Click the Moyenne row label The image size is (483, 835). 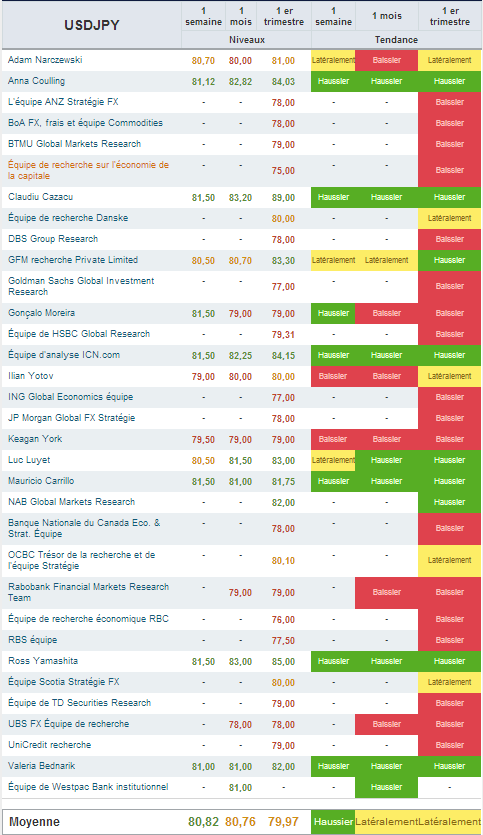(x=34, y=822)
